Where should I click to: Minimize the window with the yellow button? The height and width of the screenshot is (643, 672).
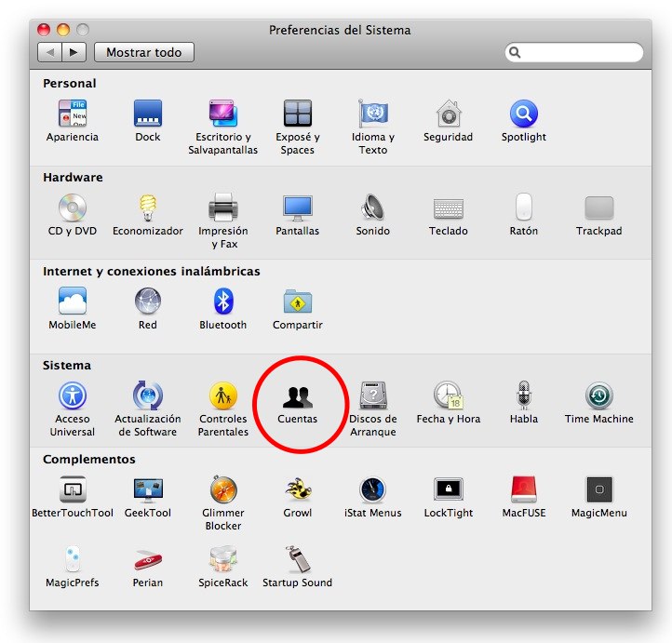point(63,30)
